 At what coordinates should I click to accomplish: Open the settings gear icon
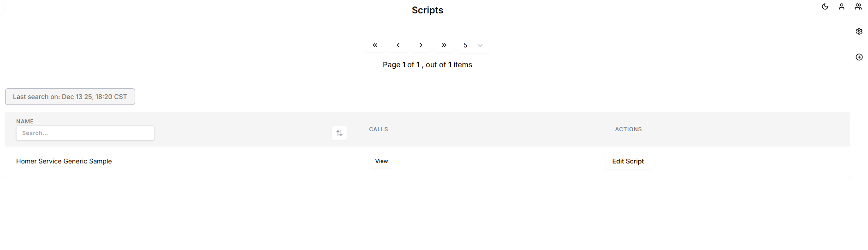point(859,31)
